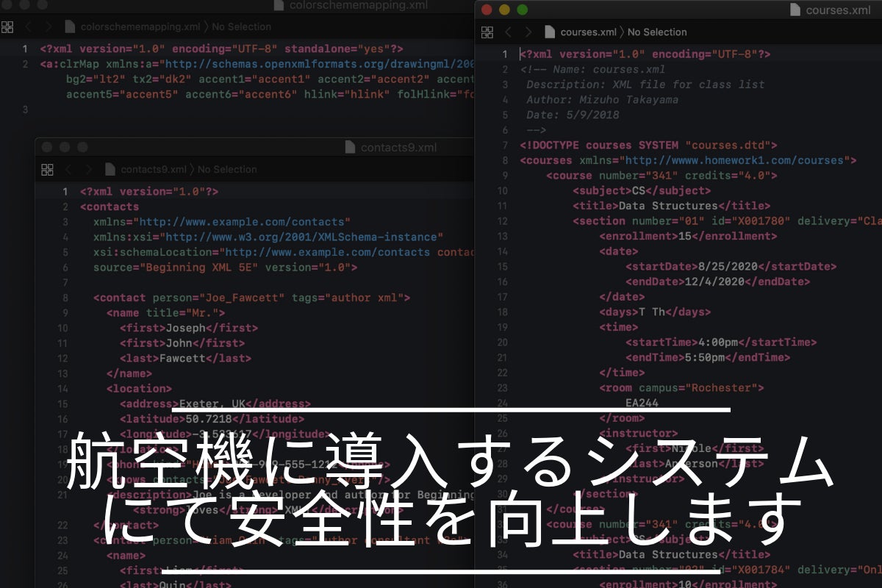Open "No Selection" symbol menu in courses.xml
This screenshot has height=588, width=882.
(656, 32)
